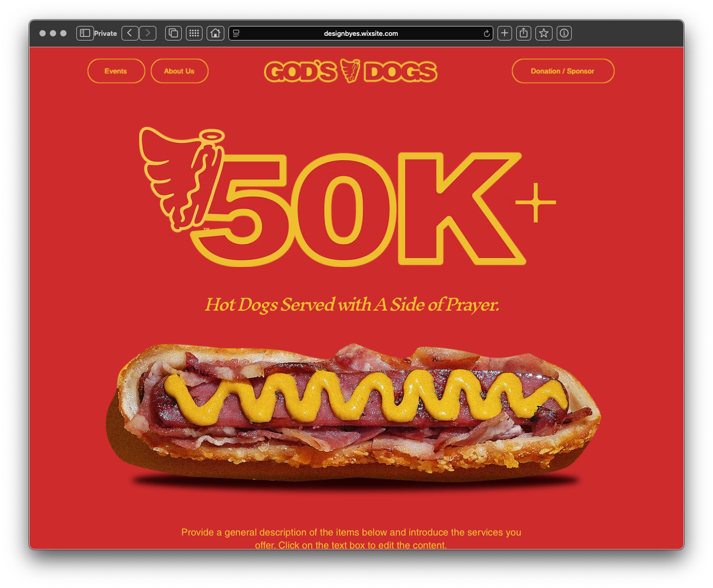
Task: Click the God's Dogs header logo
Action: [x=351, y=71]
